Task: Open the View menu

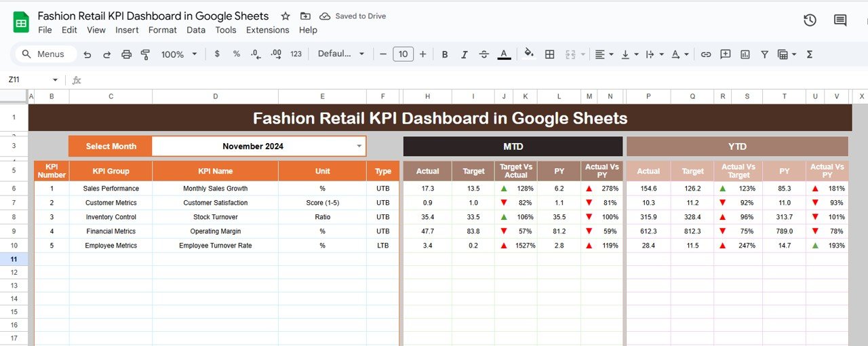Action: [x=96, y=30]
